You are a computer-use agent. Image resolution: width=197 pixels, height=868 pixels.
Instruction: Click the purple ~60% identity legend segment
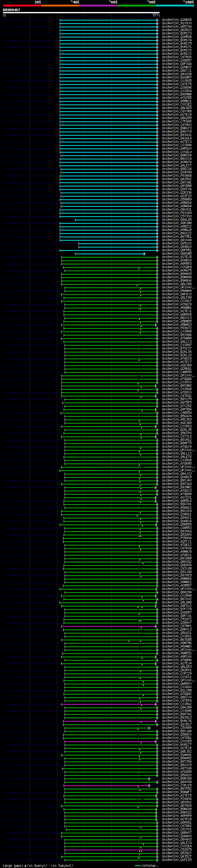point(99,6)
